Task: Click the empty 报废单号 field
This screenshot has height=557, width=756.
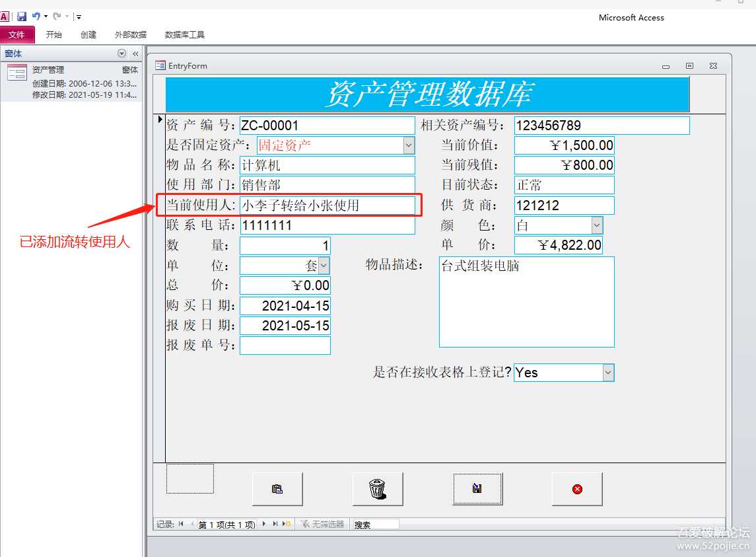Action: pyautogui.click(x=285, y=346)
